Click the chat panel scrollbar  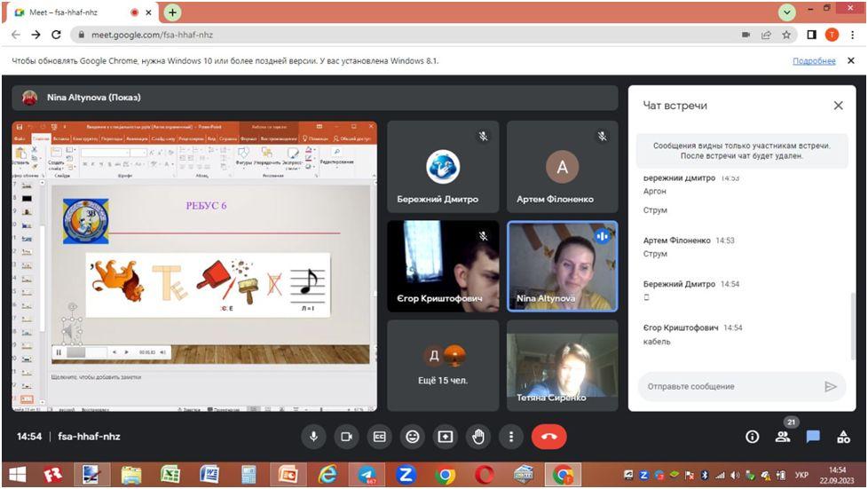pos(853,326)
